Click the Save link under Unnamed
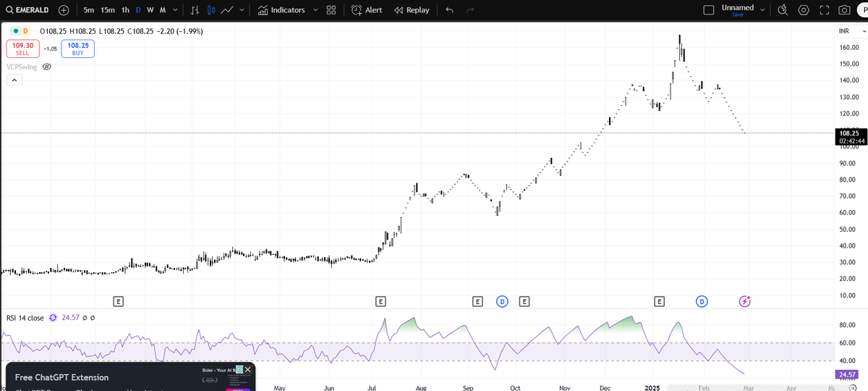 coord(738,14)
